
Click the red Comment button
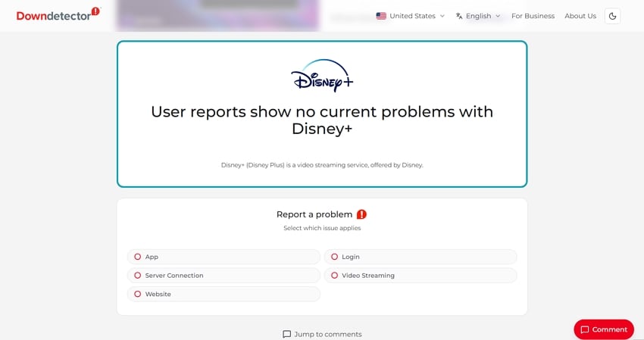pos(604,329)
